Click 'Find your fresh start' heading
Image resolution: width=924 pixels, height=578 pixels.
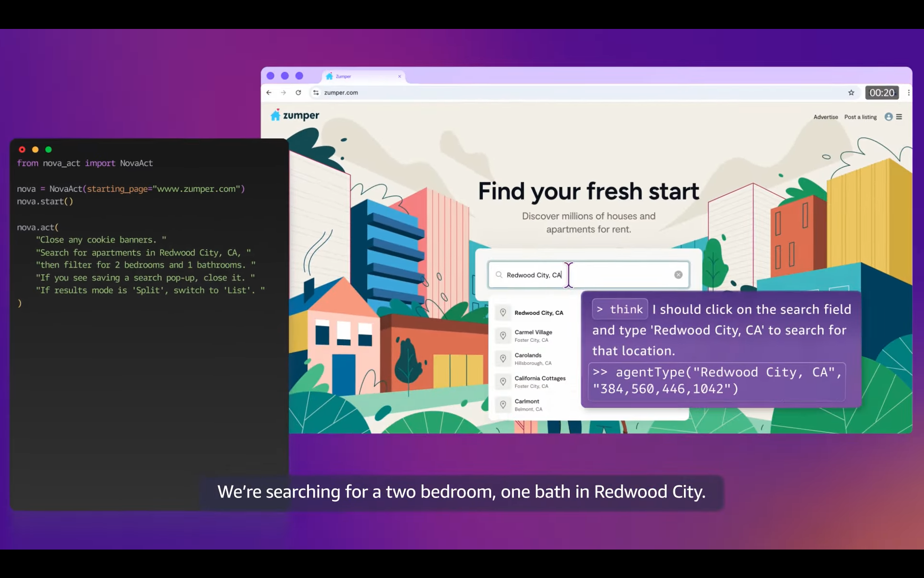click(589, 191)
